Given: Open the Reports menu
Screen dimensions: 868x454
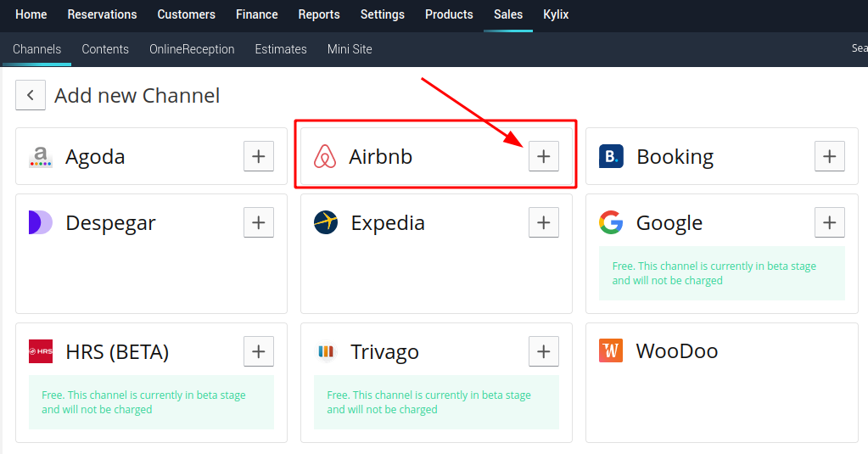Looking at the screenshot, I should [319, 14].
